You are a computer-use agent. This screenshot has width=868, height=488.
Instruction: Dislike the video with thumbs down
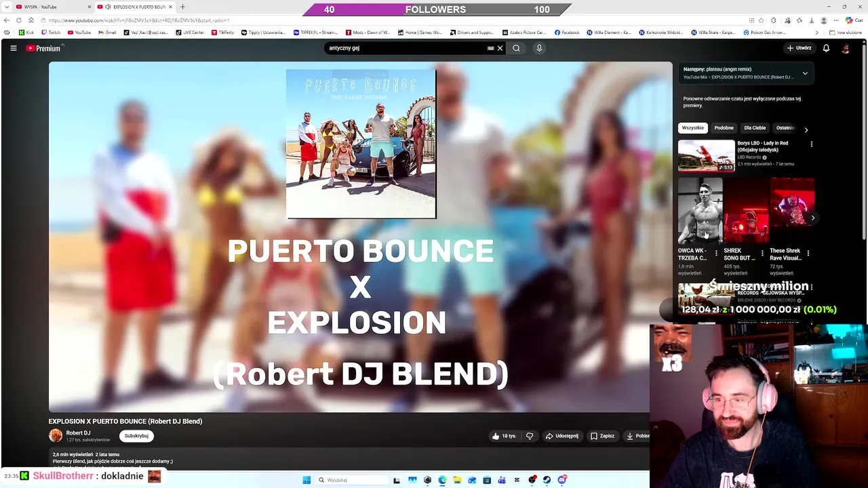click(530, 436)
